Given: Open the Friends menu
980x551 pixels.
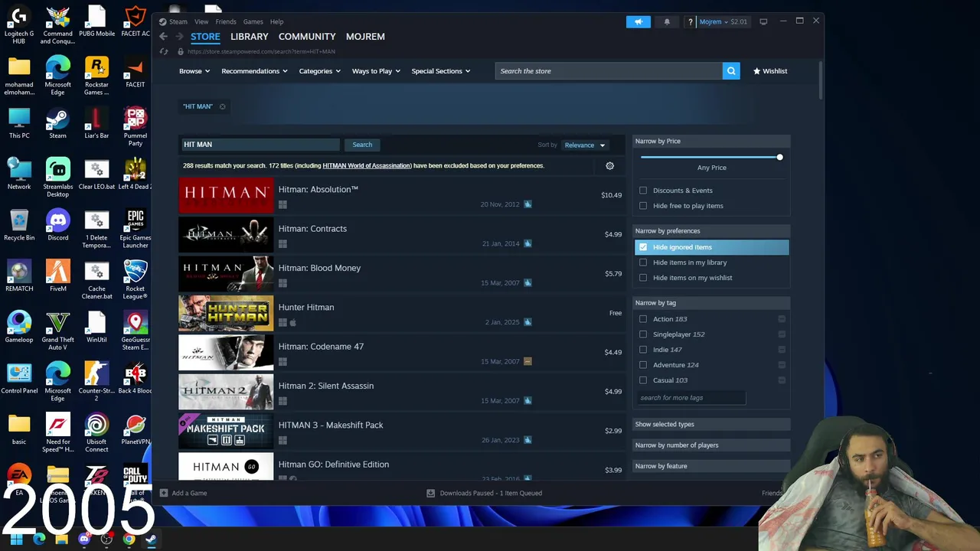Looking at the screenshot, I should (226, 21).
